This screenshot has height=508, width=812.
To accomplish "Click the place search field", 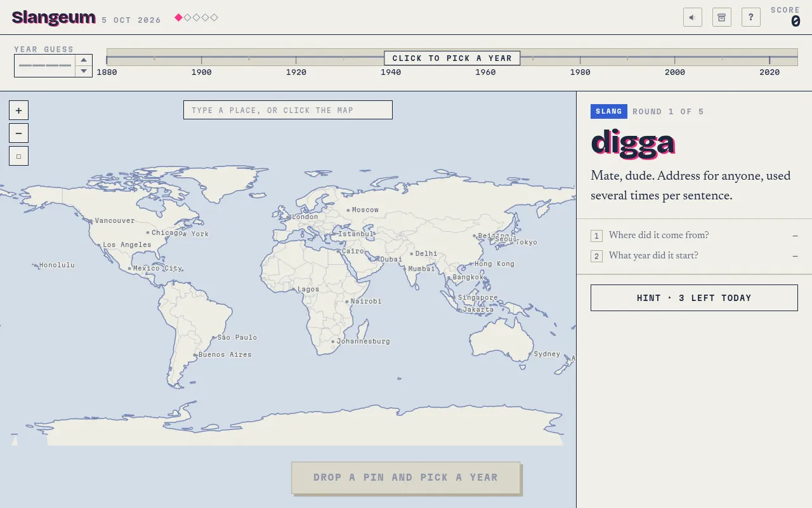I will click(x=288, y=110).
